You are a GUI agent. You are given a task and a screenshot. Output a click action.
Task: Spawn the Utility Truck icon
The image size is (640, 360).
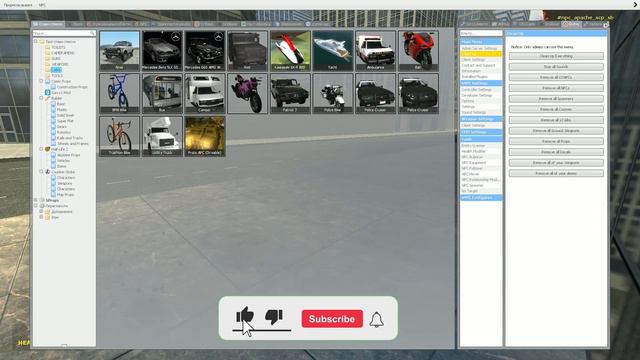(x=162, y=136)
